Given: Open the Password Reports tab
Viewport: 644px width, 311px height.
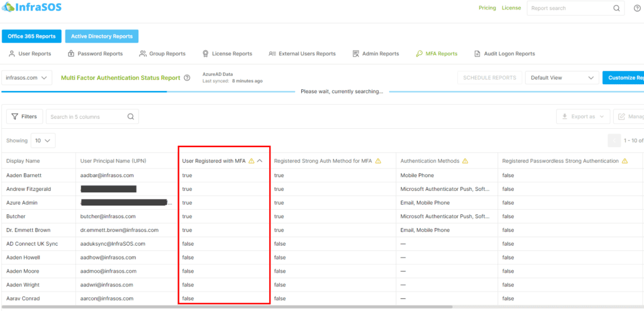Looking at the screenshot, I should click(95, 54).
